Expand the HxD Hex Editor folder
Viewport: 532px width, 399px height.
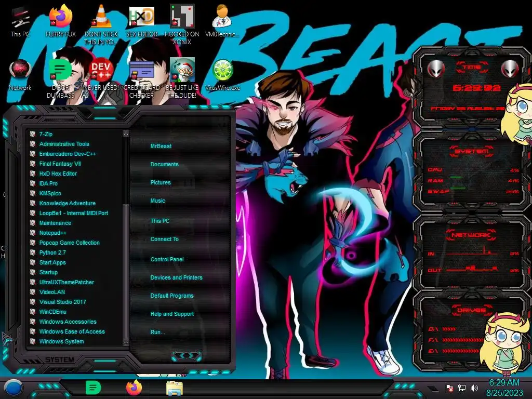coord(58,174)
